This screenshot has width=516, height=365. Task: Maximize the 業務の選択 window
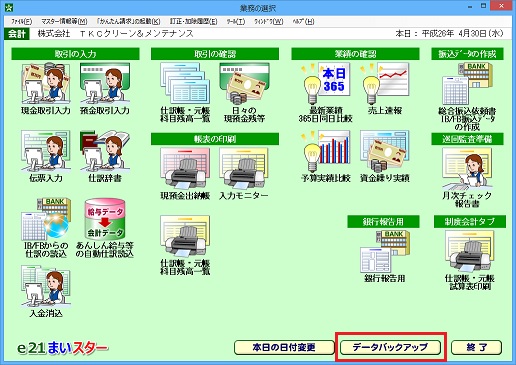point(483,6)
